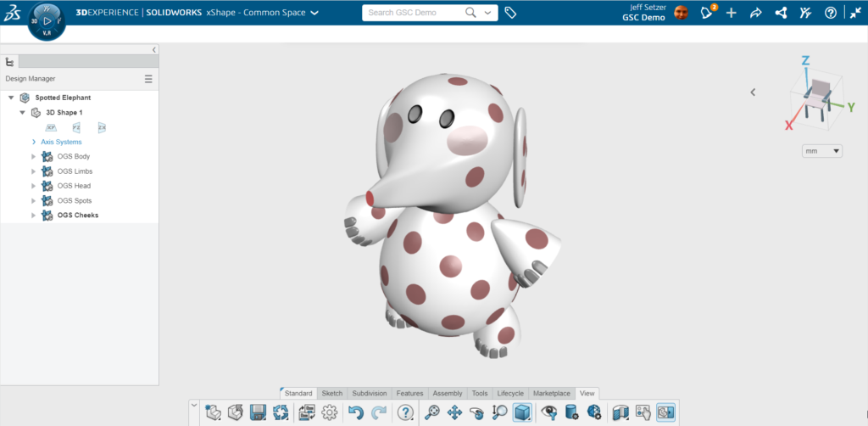
Task: Open the Sketch tab
Action: pyautogui.click(x=331, y=393)
